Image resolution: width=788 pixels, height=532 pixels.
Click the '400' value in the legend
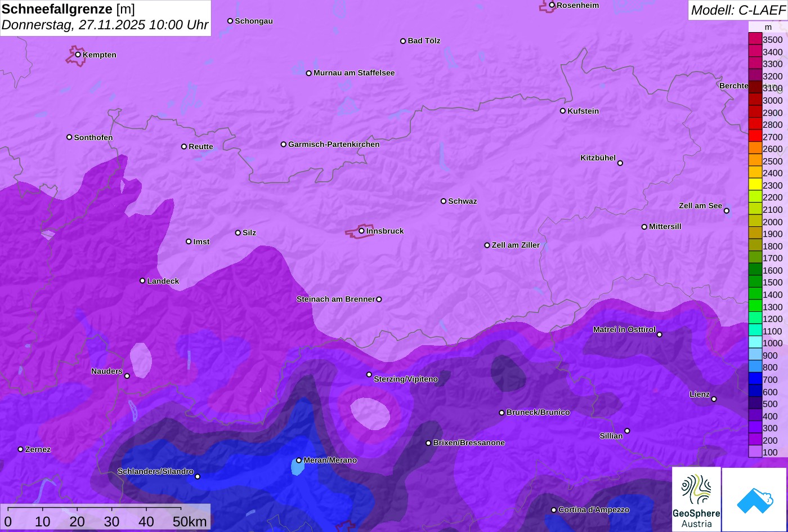pyautogui.click(x=771, y=416)
